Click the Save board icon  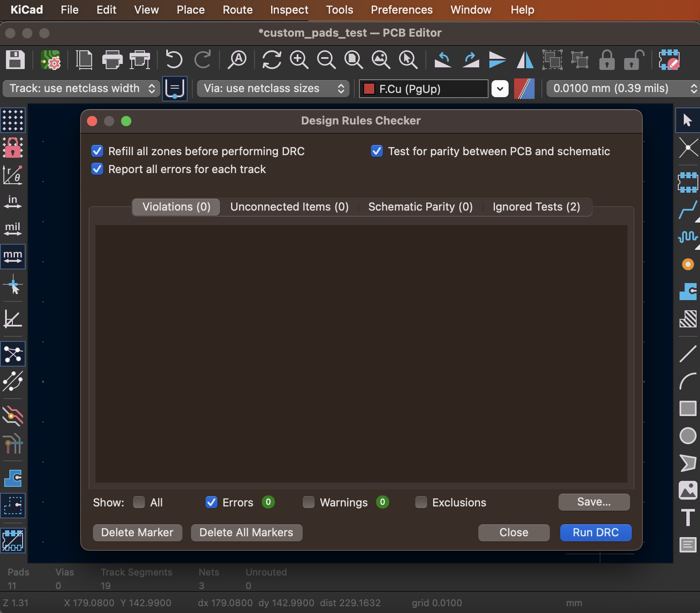15,60
